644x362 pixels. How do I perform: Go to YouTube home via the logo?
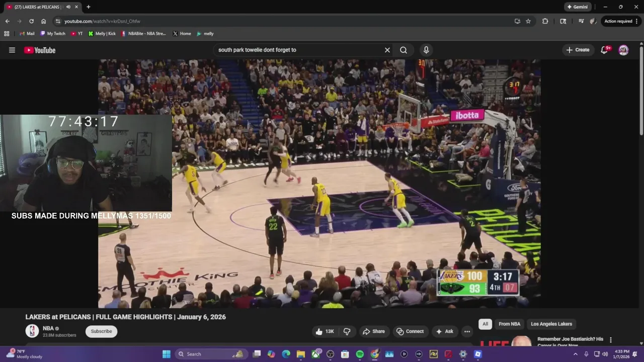coord(39,50)
